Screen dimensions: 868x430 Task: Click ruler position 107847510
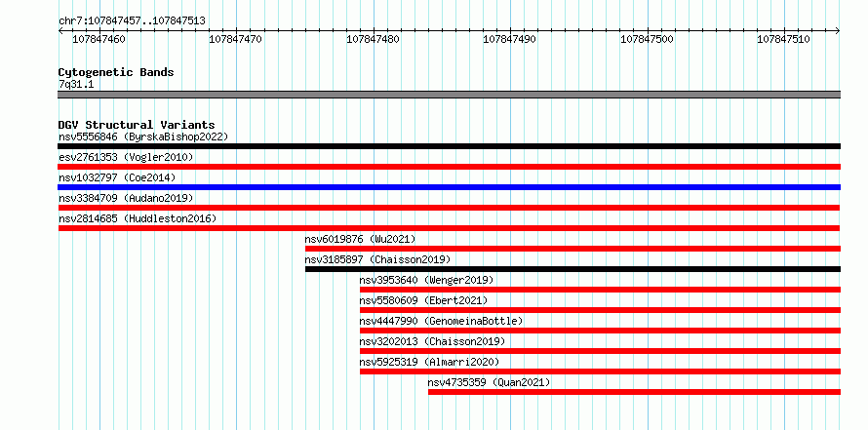[784, 39]
